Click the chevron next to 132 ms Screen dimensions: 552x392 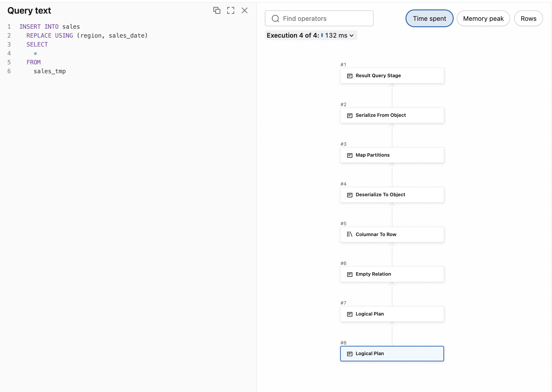(x=351, y=36)
